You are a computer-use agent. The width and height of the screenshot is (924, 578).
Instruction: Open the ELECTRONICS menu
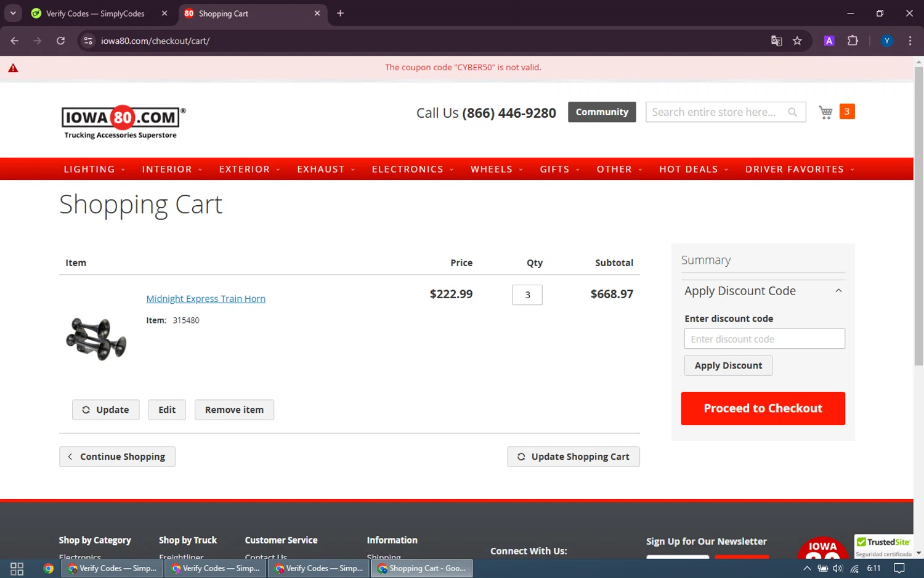(x=413, y=169)
